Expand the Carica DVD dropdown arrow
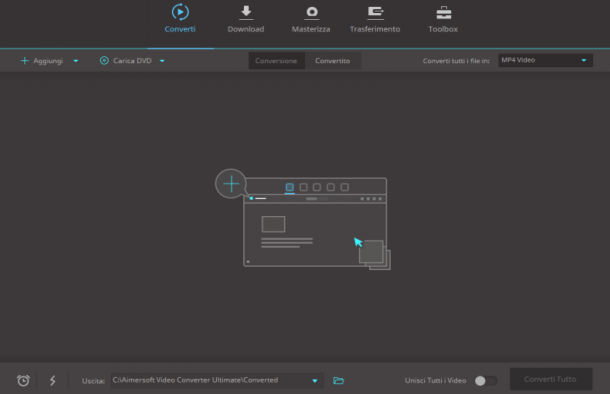610x394 pixels. [x=162, y=61]
